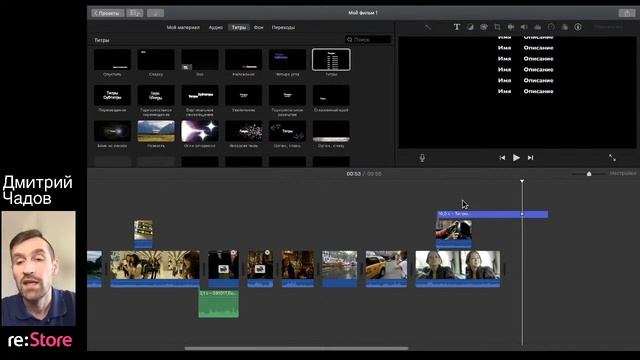Choose the second title style in the top row
The image size is (640, 360).
[x=156, y=60]
